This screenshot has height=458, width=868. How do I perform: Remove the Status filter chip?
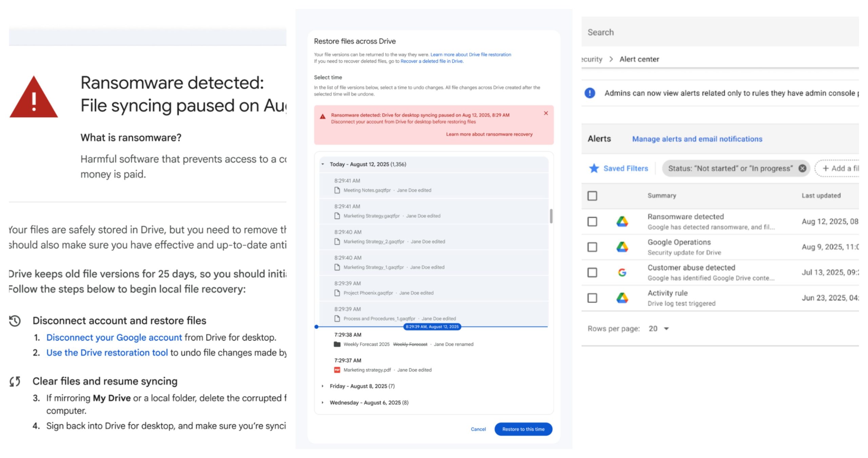point(802,168)
